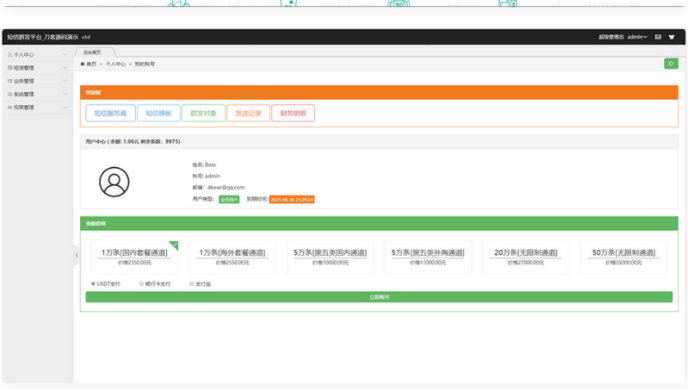Choose the 5万条[黑五类国内通道] package
Image resolution: width=696 pixels, height=389 pixels.
[330, 257]
